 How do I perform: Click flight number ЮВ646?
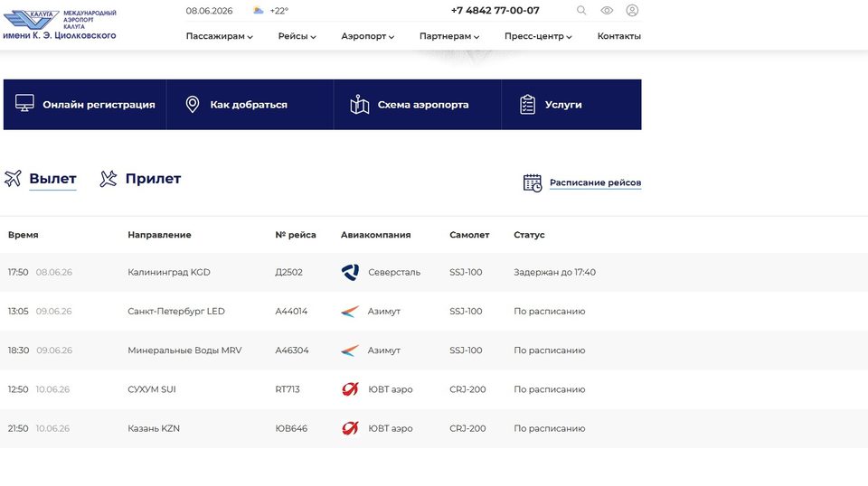[x=291, y=428]
